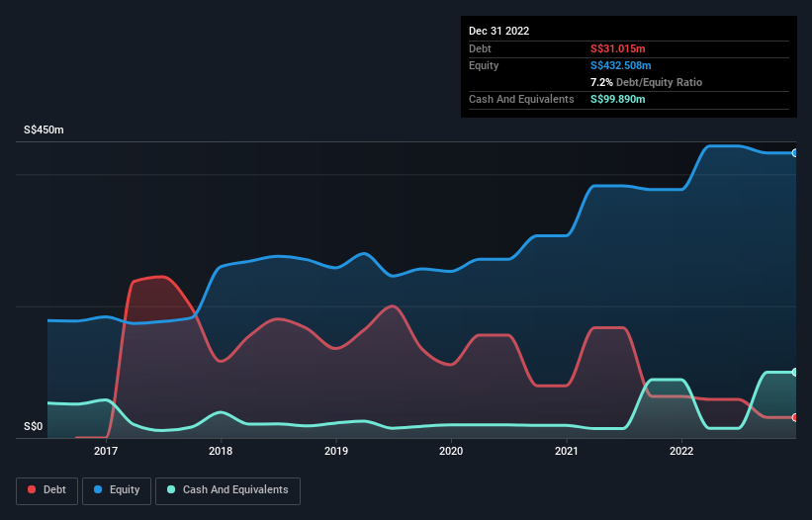Click the 2020 x-axis label

[451, 451]
